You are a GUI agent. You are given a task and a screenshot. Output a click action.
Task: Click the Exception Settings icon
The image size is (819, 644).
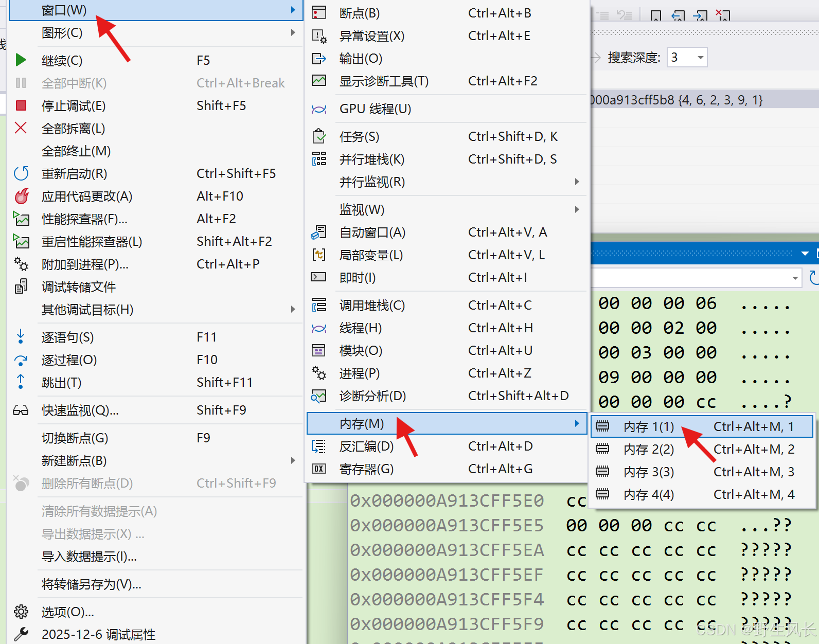coord(319,36)
